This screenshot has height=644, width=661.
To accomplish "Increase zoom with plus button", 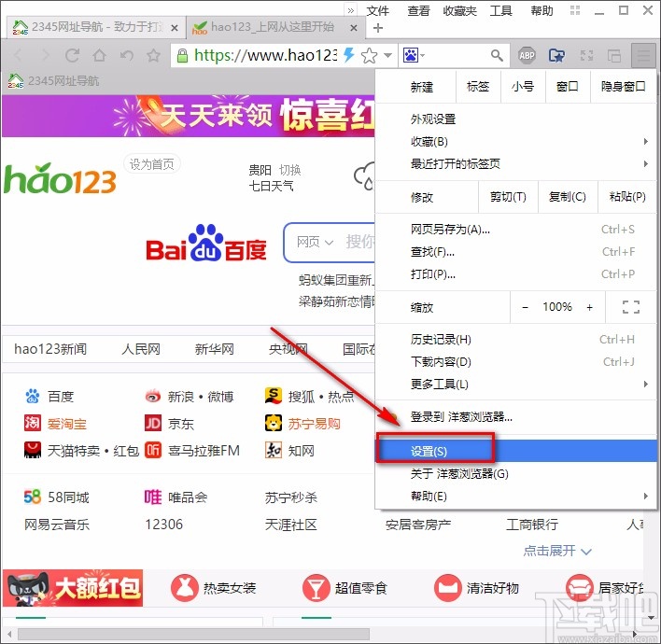I will (589, 307).
